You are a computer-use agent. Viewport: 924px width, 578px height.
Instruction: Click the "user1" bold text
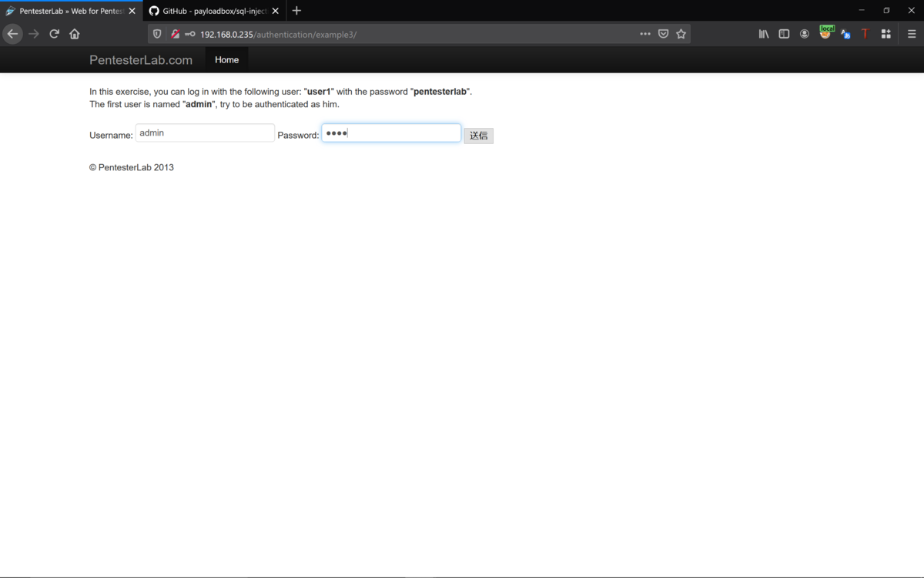[319, 92]
